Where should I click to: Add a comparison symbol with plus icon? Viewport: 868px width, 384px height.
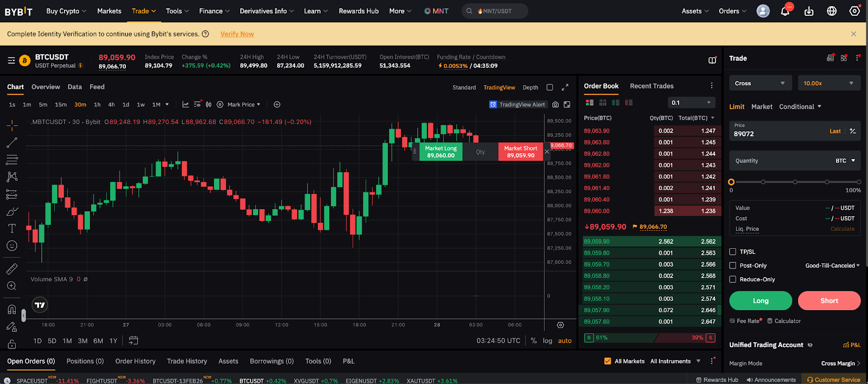point(277,104)
